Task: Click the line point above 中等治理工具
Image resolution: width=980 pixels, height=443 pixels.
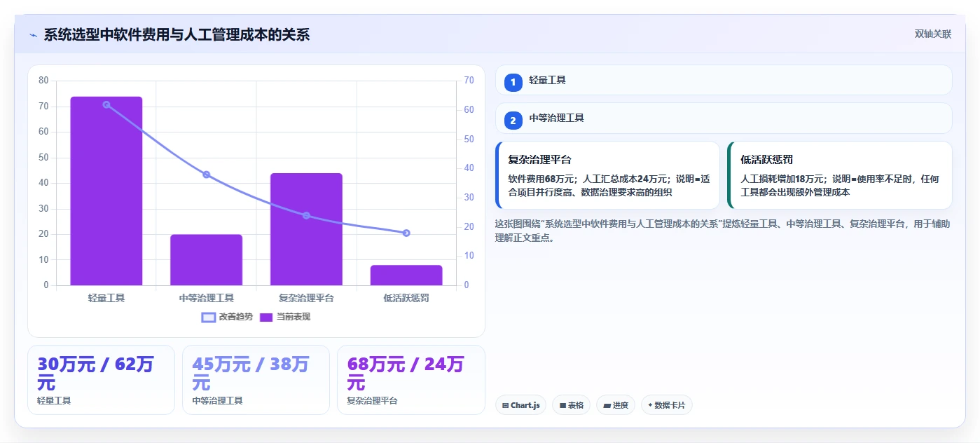Action: pyautogui.click(x=207, y=175)
